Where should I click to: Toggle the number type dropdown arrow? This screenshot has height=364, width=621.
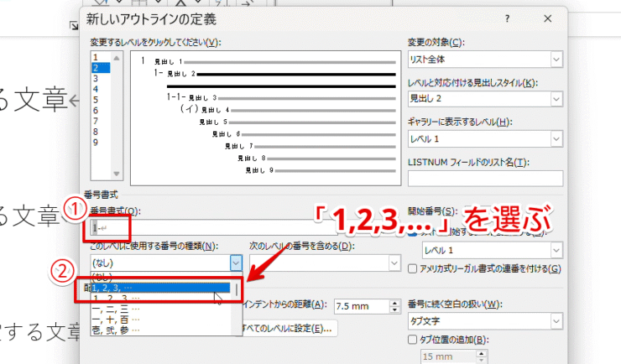pos(236,263)
